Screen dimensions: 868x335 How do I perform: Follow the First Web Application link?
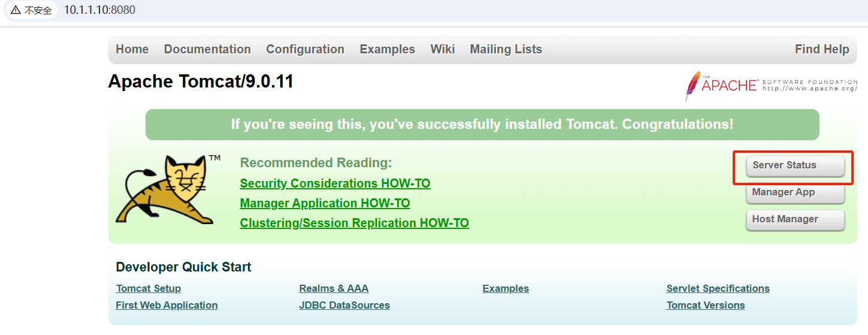pyautogui.click(x=167, y=305)
